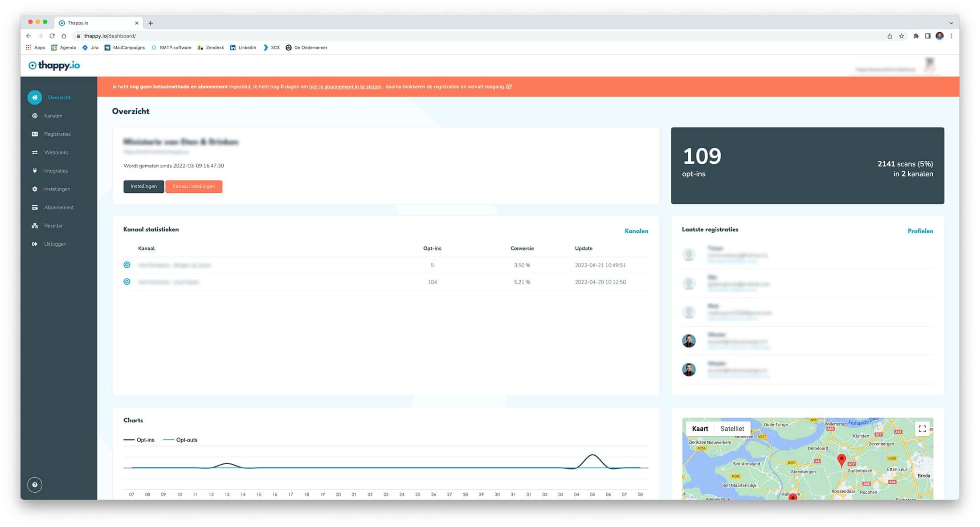Click the Instellingen gear icon in sidebar
The width and height of the screenshot is (980, 527).
[x=35, y=189]
